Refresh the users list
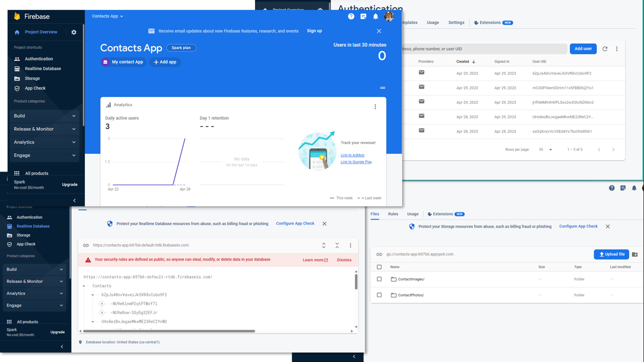Viewport: 644px width, 362px height. (x=605, y=49)
